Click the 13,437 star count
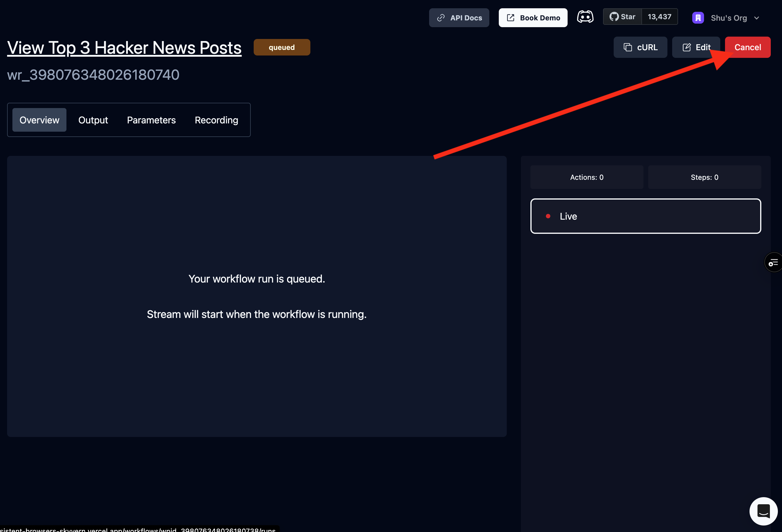 coord(659,17)
